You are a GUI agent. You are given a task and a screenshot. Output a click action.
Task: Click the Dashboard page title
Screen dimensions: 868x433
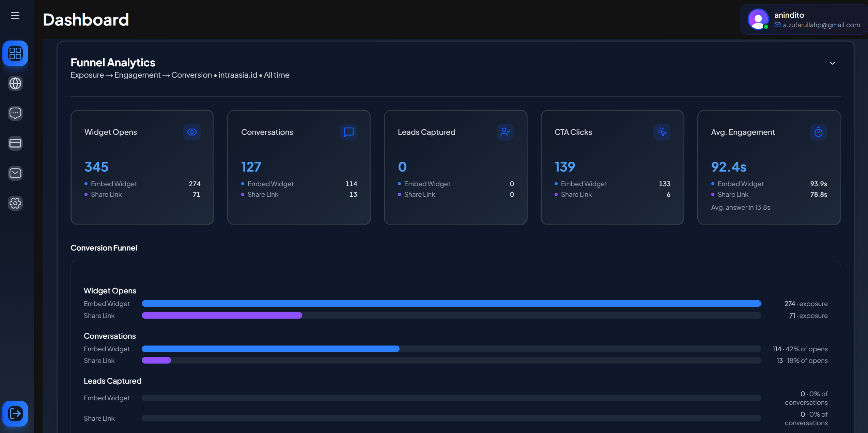(x=86, y=20)
